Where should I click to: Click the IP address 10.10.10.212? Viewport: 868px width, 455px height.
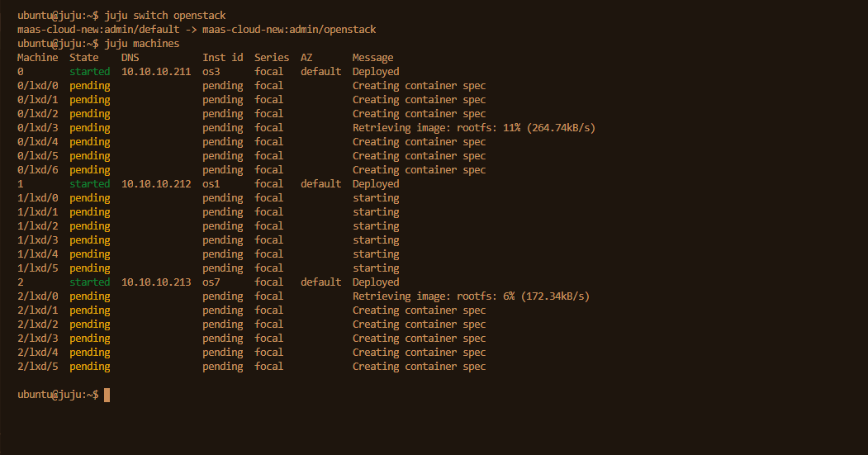click(156, 184)
